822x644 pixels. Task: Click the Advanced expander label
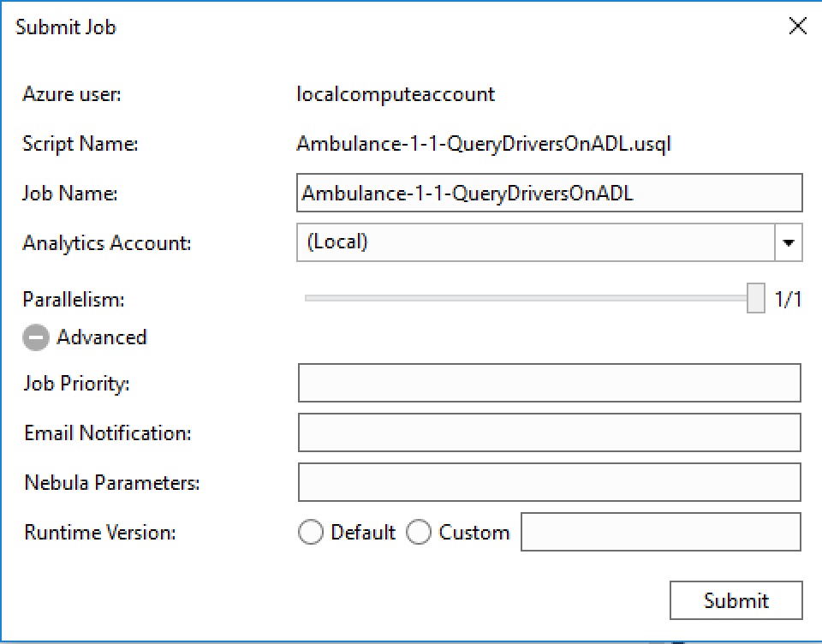(102, 337)
